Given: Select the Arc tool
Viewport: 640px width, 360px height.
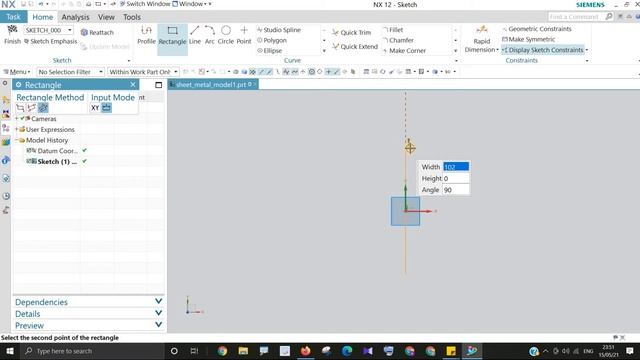Looking at the screenshot, I should pos(209,35).
